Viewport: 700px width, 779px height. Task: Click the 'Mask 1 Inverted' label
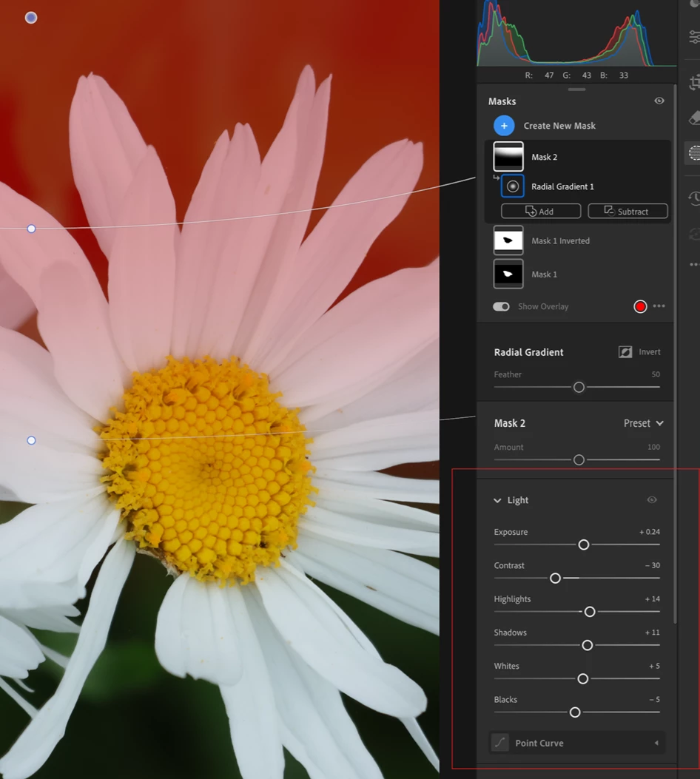point(560,241)
